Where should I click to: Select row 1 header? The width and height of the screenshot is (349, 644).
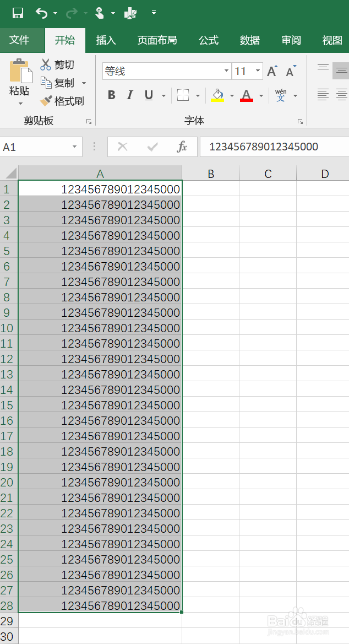[9, 189]
